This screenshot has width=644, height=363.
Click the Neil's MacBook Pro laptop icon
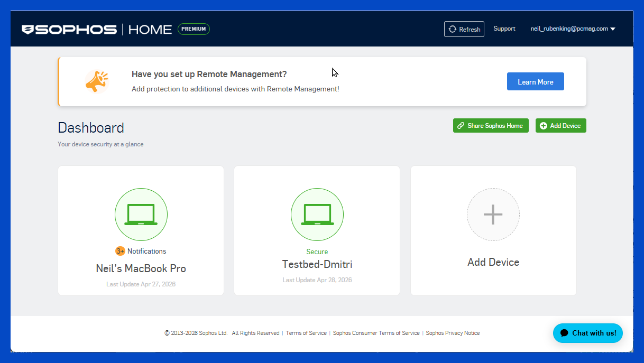coord(141,215)
